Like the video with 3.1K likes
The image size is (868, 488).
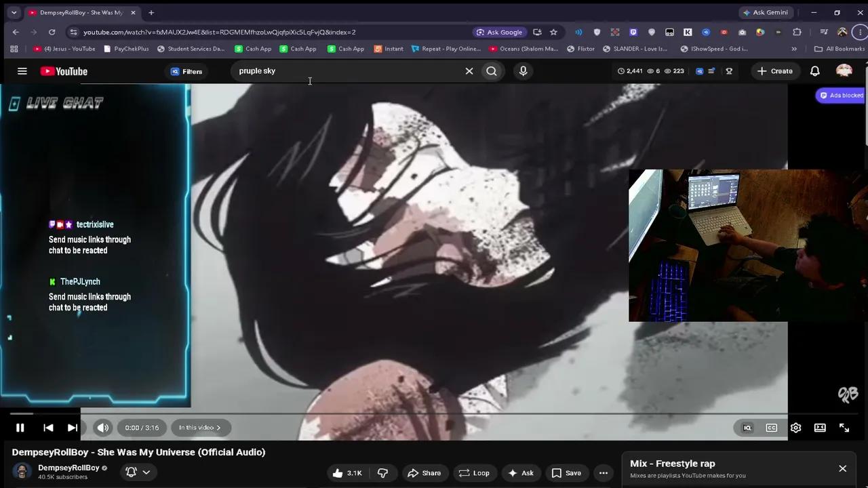click(x=347, y=473)
